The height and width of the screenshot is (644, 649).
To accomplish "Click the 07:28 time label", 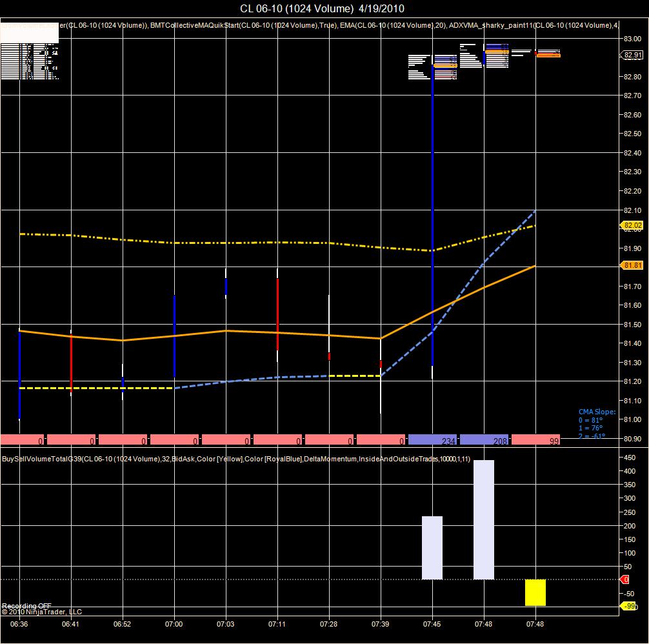I will (328, 623).
